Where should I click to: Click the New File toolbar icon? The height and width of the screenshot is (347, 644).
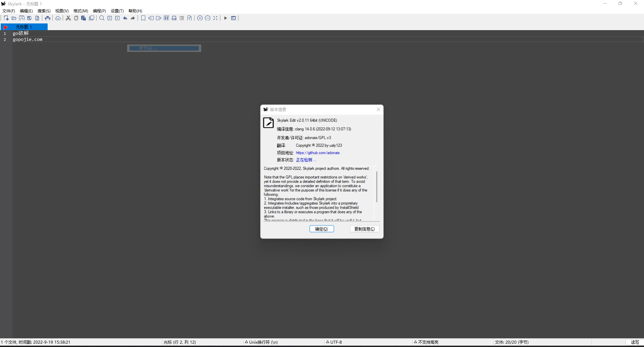click(x=6, y=18)
